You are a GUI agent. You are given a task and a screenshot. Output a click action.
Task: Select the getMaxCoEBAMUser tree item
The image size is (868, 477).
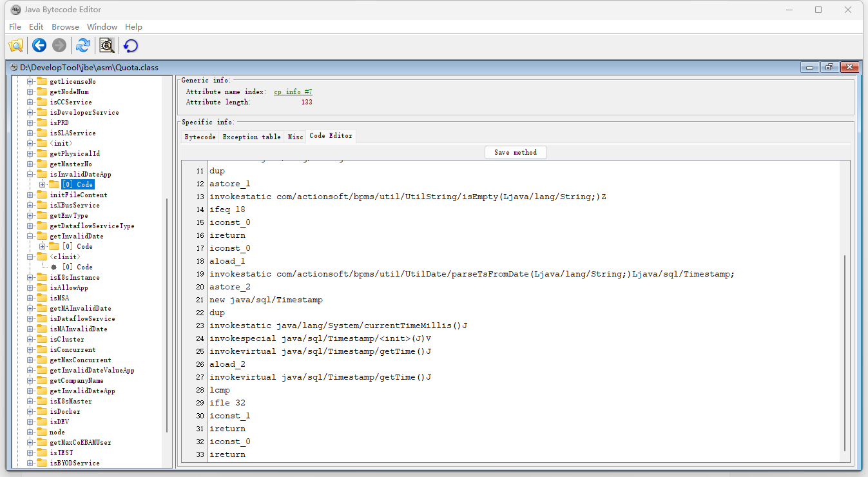81,442
